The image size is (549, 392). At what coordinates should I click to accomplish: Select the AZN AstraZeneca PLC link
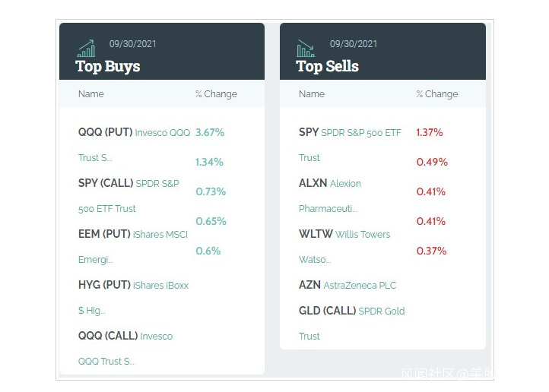[347, 286]
